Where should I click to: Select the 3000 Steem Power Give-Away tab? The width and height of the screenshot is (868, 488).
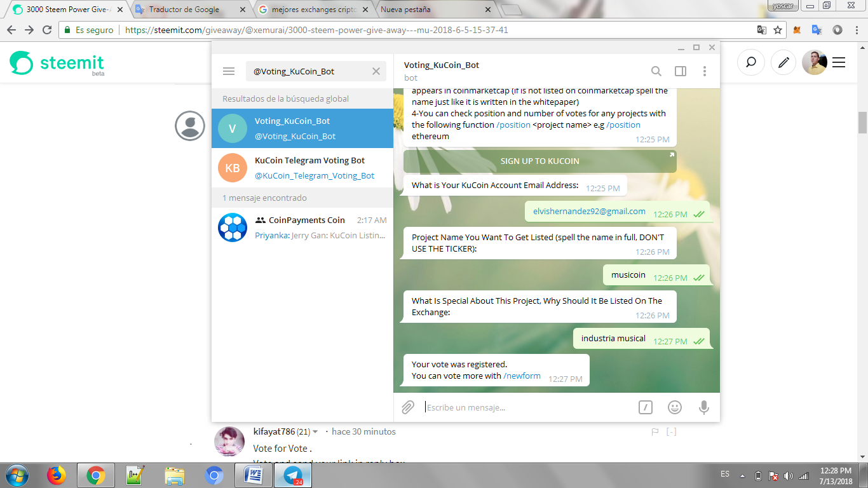point(67,10)
